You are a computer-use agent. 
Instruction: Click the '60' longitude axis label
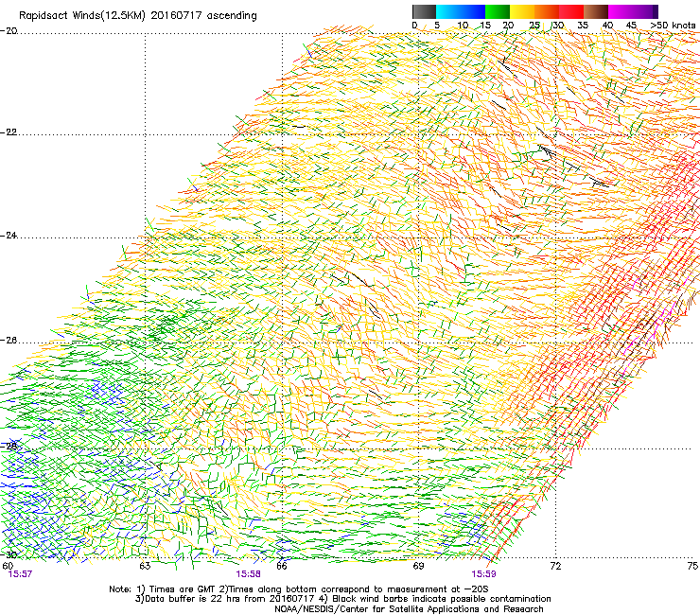click(8, 566)
